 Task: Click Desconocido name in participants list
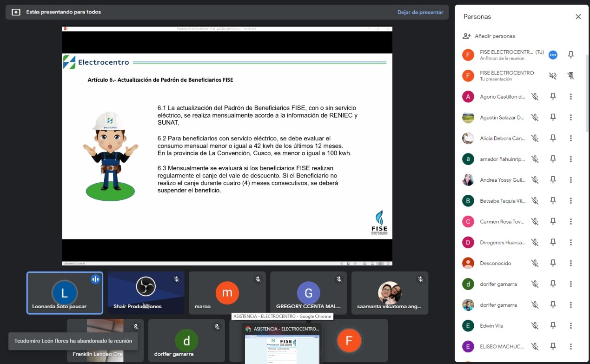click(496, 263)
